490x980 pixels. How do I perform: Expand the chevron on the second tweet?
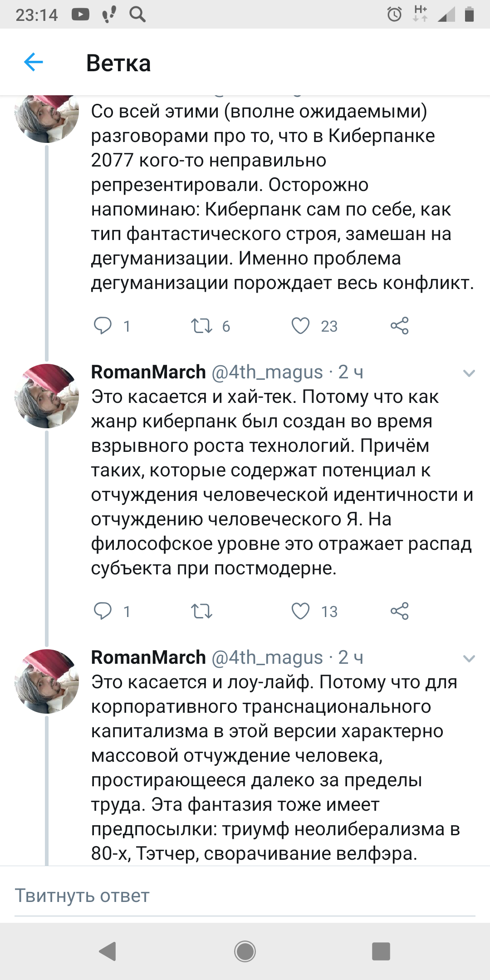click(x=469, y=373)
